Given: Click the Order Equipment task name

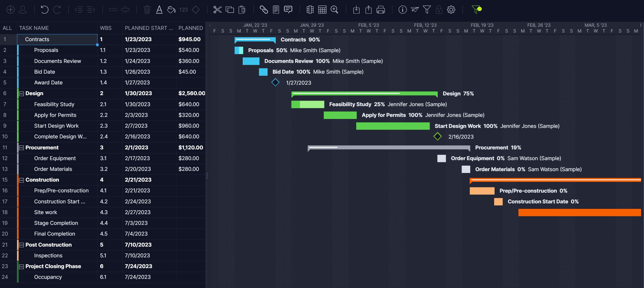Looking at the screenshot, I should [x=55, y=158].
